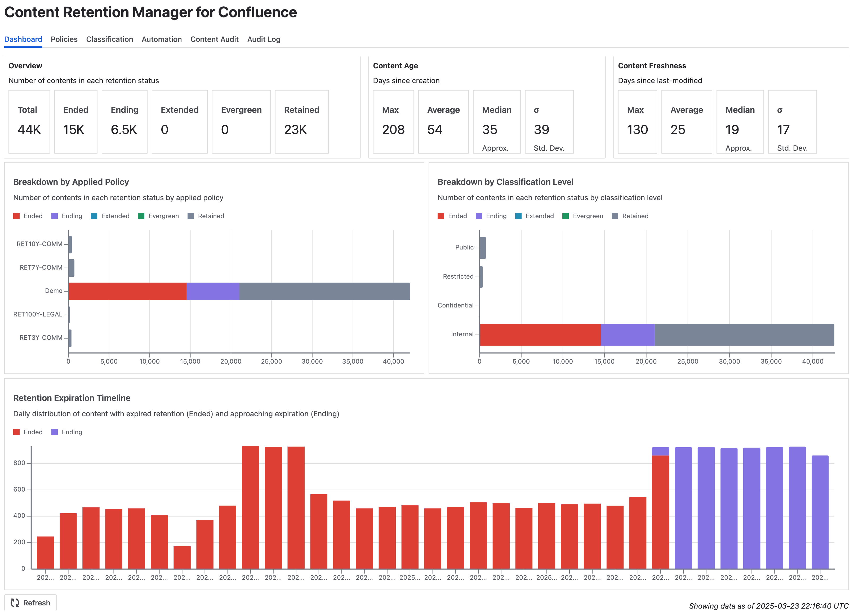
Task: Toggle the Ending legend in Classification Level chart
Action: pos(492,216)
